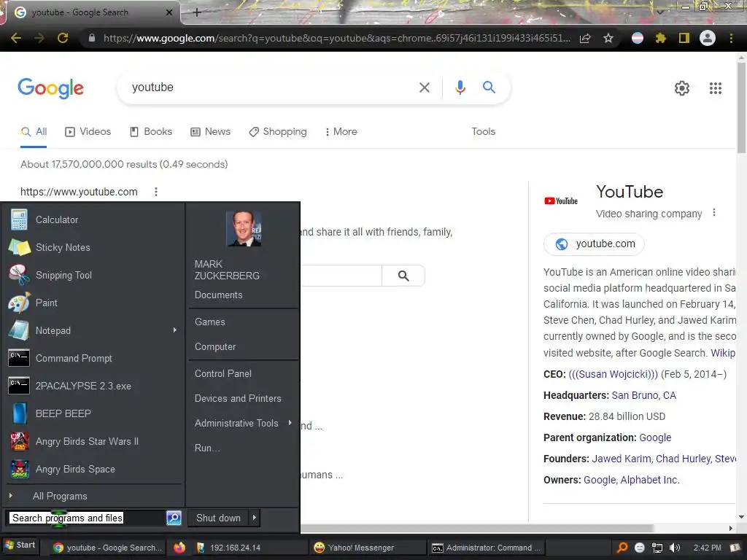The image size is (747, 560).
Task: Open More search filters dropdown
Action: coord(341,131)
